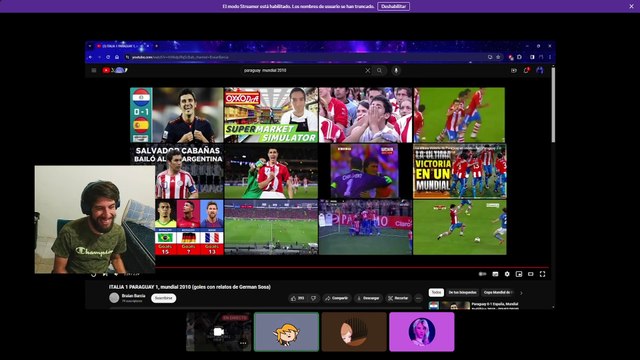Click the Compartir button
Image resolution: width=640 pixels, height=360 pixels.
pos(337,298)
